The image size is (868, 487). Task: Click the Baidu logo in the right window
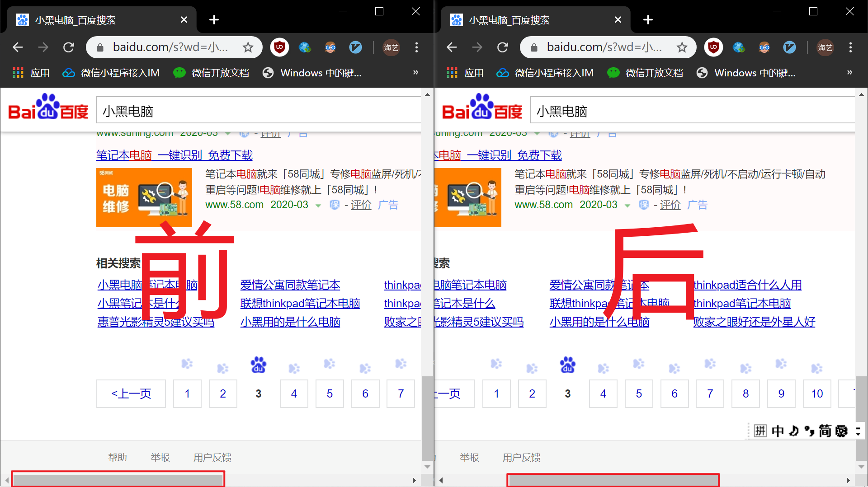[482, 107]
